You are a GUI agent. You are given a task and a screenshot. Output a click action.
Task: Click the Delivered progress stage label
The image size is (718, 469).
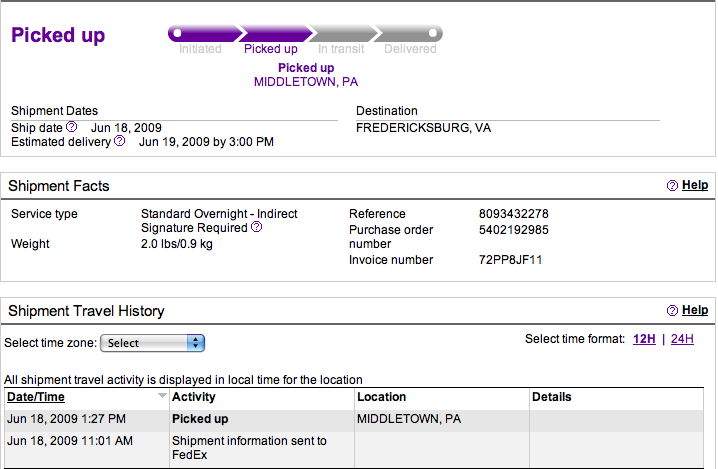[x=410, y=49]
